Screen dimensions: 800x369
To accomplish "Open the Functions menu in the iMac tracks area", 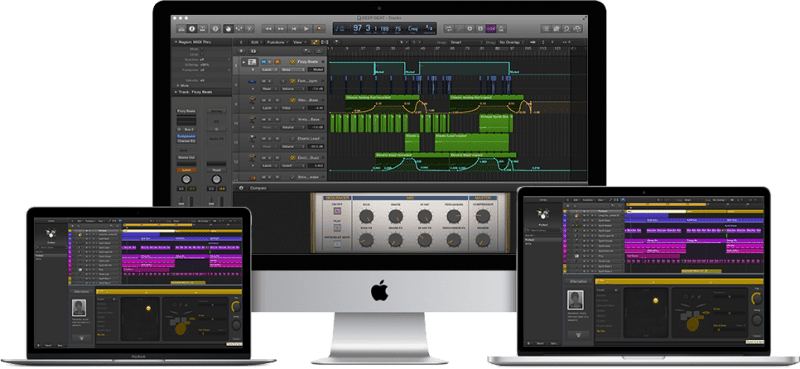I will [x=278, y=42].
